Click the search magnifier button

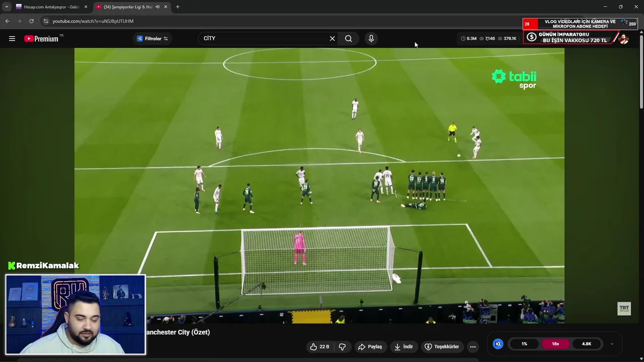coord(348,39)
